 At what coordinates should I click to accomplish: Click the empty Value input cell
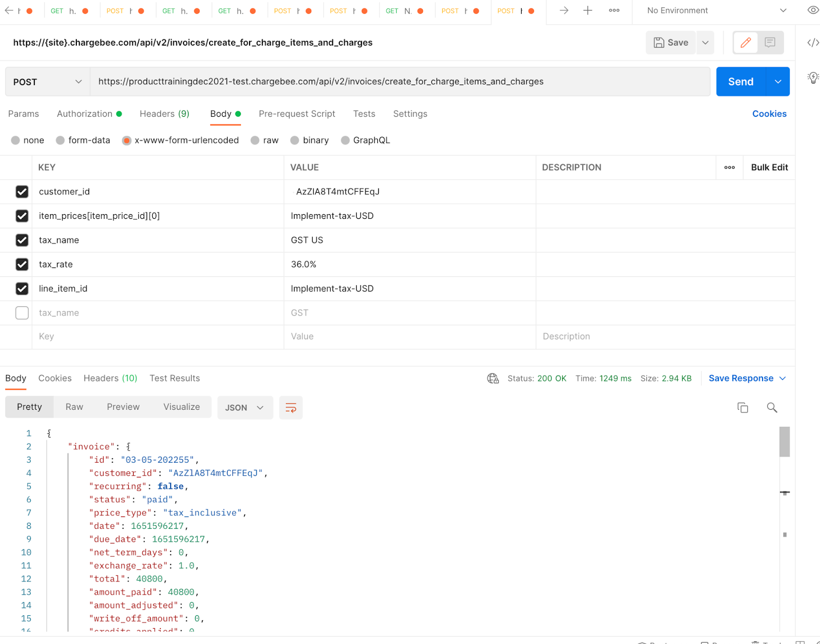coord(410,337)
